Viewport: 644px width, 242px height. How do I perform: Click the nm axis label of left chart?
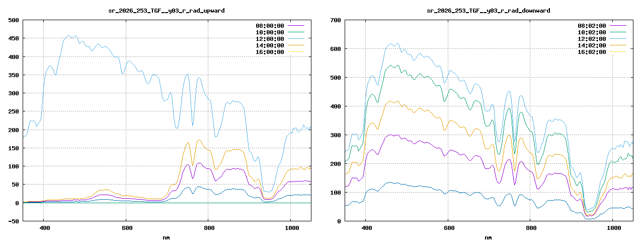[167, 237]
